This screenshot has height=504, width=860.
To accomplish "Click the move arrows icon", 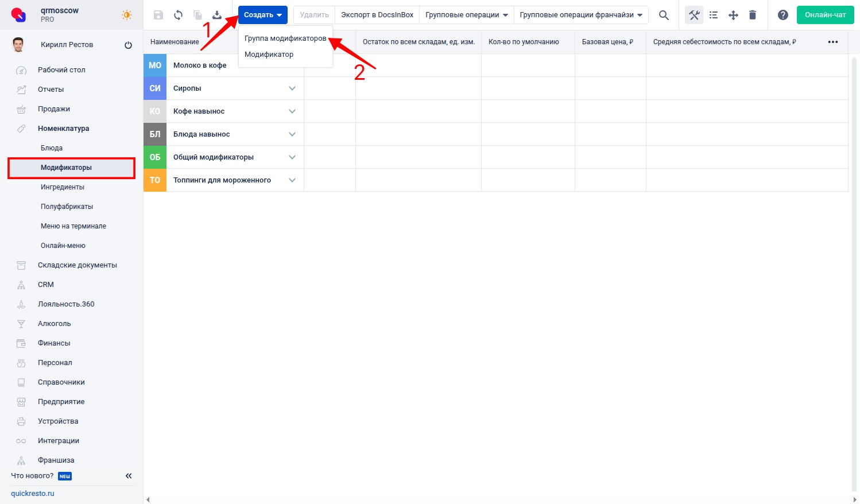I will tap(733, 15).
